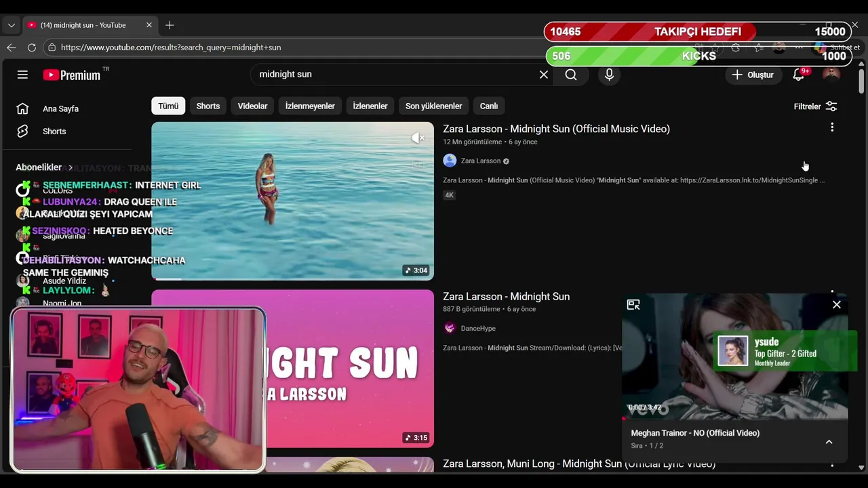
Task: Open the YouTube guide hamburger menu
Action: pyautogui.click(x=22, y=75)
